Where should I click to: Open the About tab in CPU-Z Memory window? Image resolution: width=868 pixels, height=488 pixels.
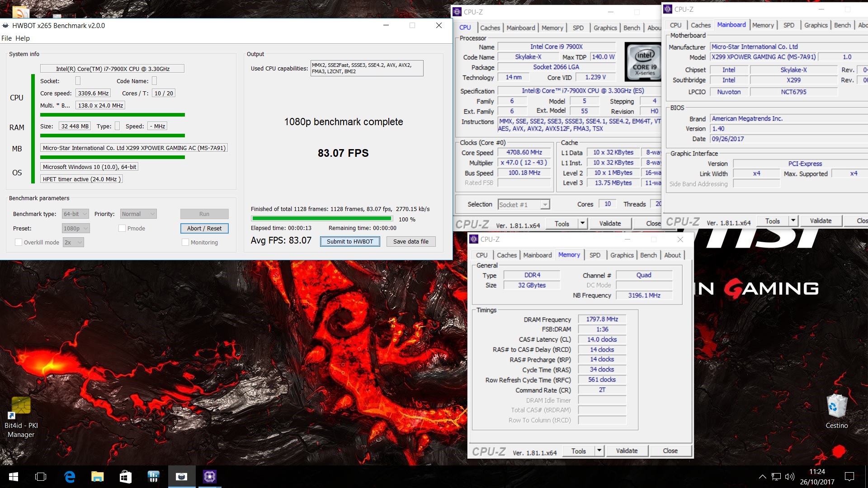(x=672, y=255)
